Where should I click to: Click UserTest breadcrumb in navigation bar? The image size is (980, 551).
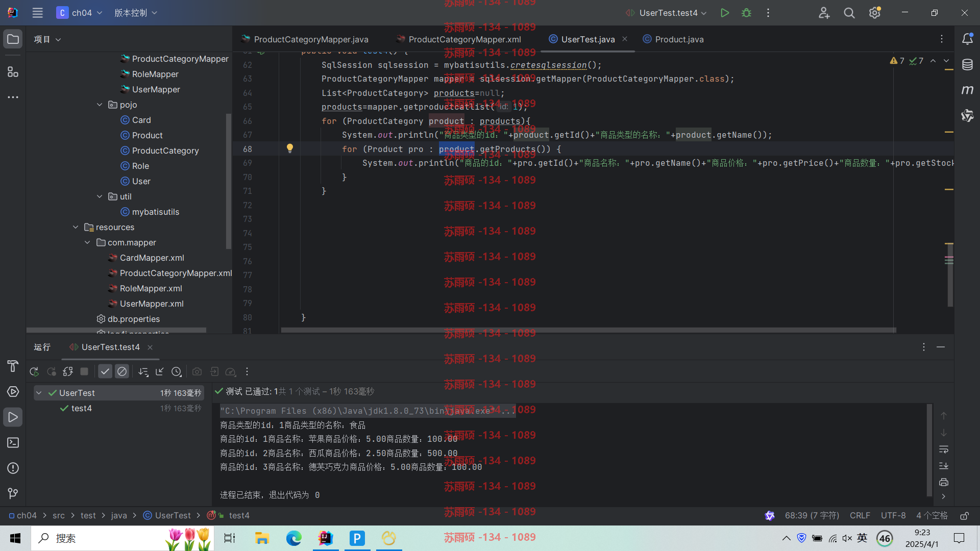tap(173, 516)
